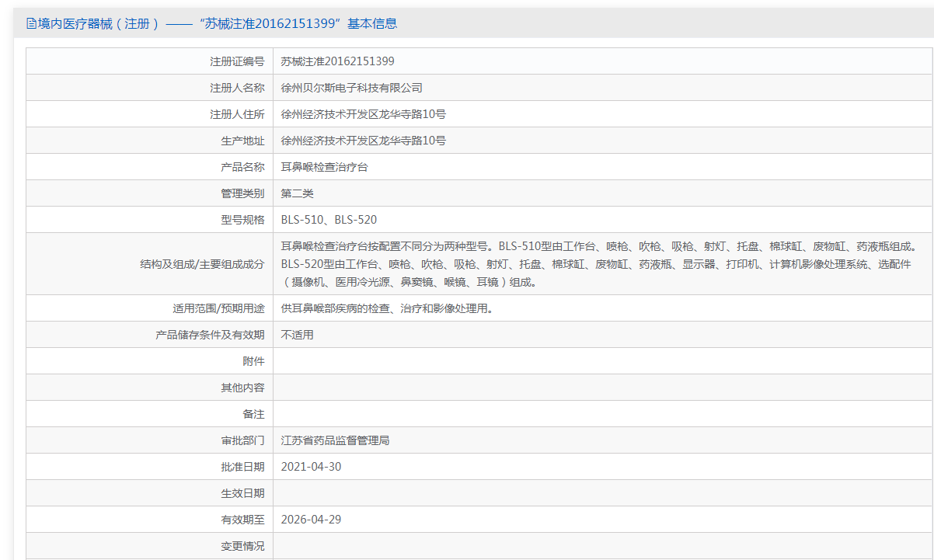Select registration number value 苏械注准20162151399 in table
The width and height of the screenshot is (934, 560).
[x=338, y=61]
